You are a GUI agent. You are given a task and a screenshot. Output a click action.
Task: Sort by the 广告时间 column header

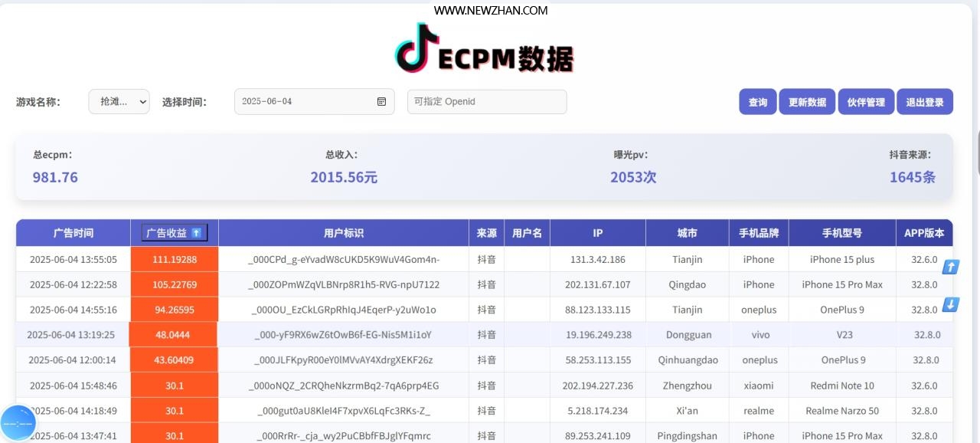coord(73,233)
